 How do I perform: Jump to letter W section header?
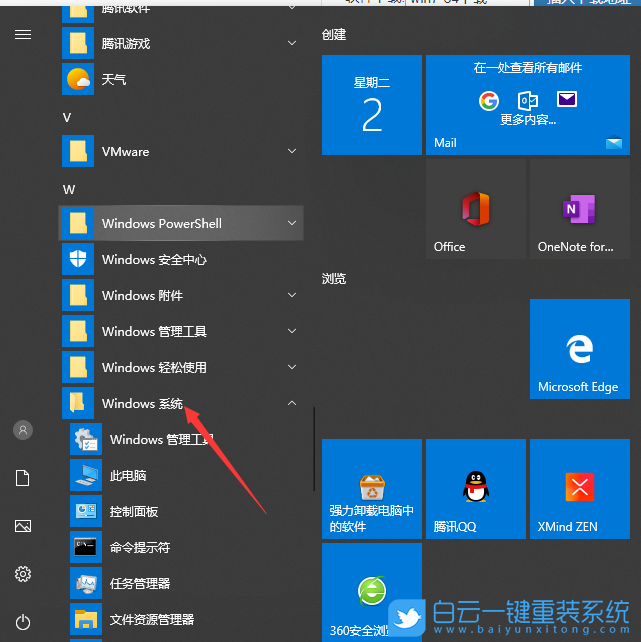point(69,190)
